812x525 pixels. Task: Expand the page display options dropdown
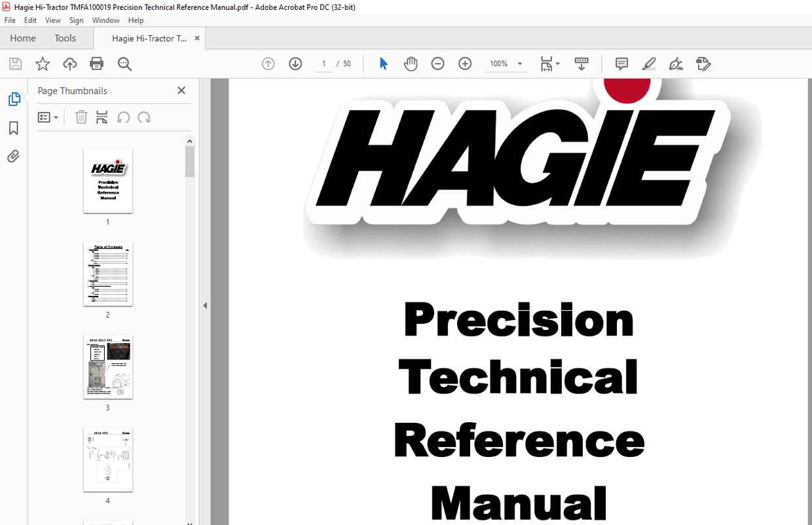558,63
